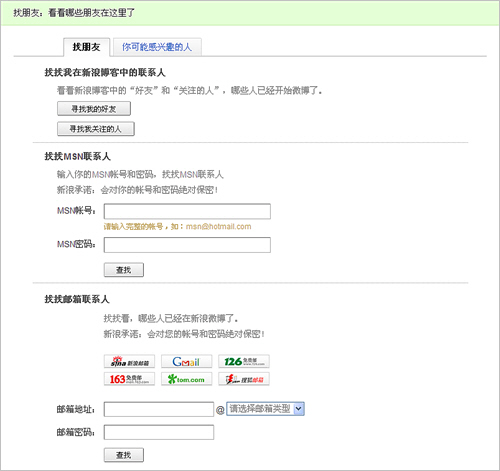Click the 找找我在新浪博客中的联系人 heading
Viewport: 500px width, 471px height.
tap(105, 73)
